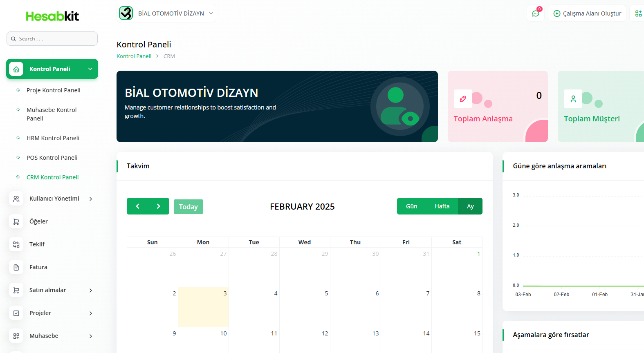The width and height of the screenshot is (644, 353).
Task: Click into the Search field
Action: click(x=52, y=39)
